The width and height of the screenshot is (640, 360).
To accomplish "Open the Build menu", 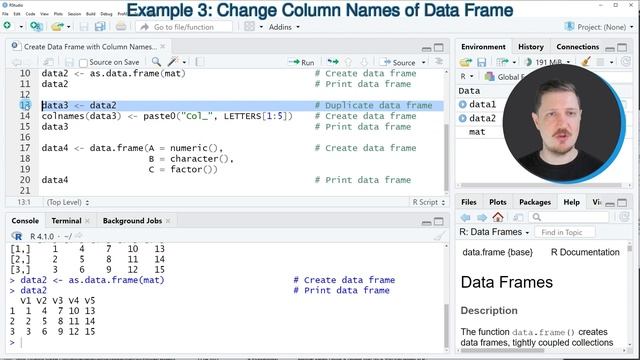I will pos(91,14).
